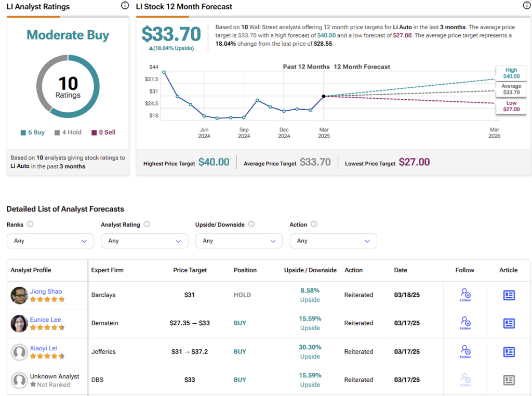Open Action filter dropdown
Screen dimensions: 532x396
point(333,241)
